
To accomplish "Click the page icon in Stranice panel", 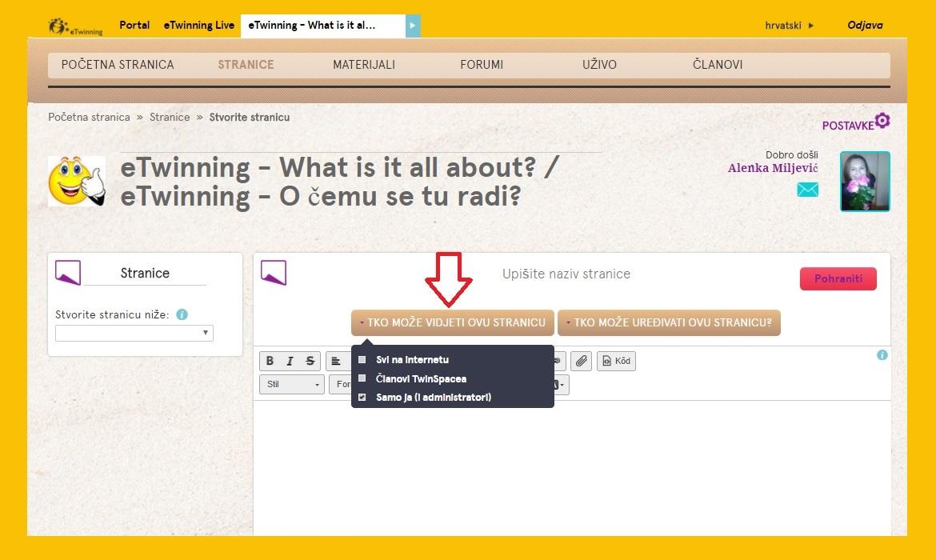I will [x=68, y=272].
